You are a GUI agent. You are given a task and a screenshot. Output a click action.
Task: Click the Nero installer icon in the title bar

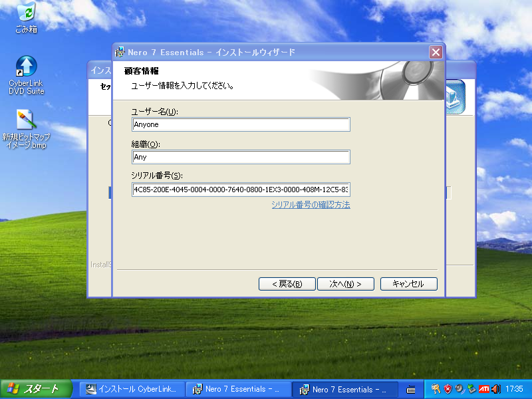tap(120, 53)
